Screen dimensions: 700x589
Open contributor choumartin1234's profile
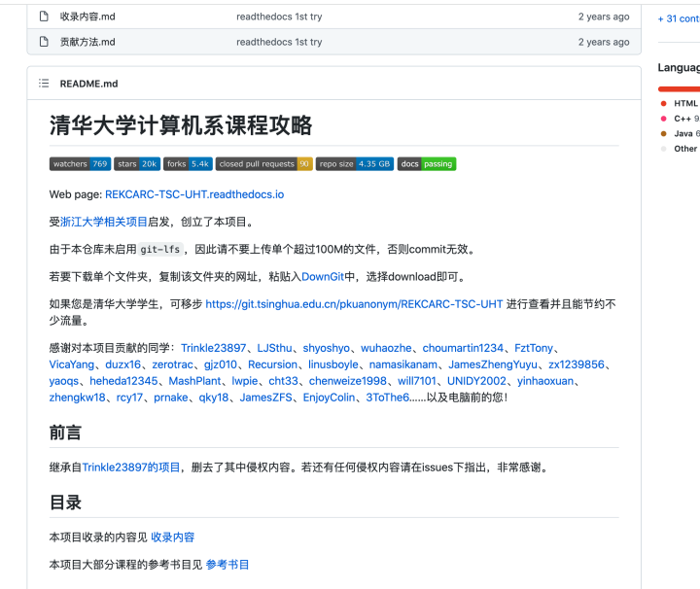click(463, 348)
